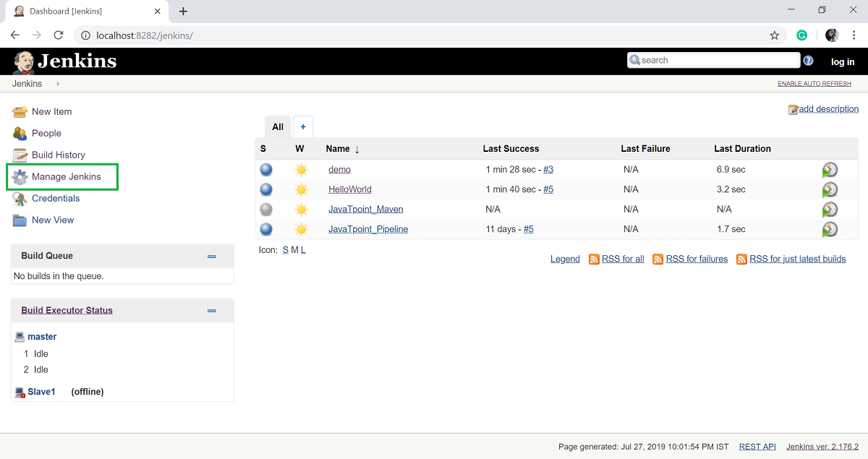Set icon size to L
This screenshot has height=459, width=868.
[303, 250]
